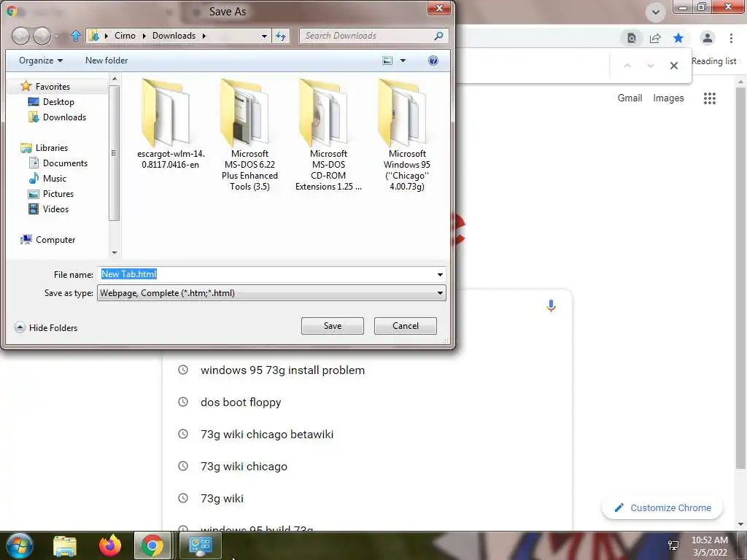
Task: Click Downloads in the address breadcrumb
Action: 174,36
